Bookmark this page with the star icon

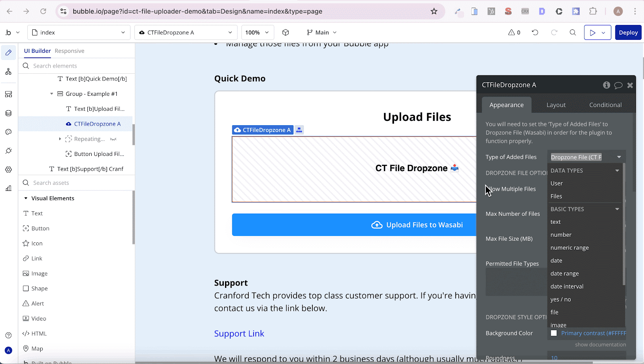434,11
